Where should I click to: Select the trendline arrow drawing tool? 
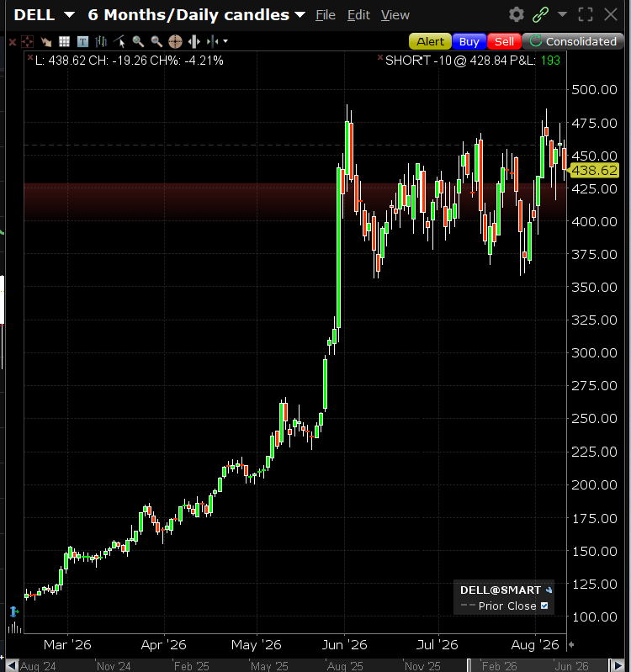[x=46, y=41]
